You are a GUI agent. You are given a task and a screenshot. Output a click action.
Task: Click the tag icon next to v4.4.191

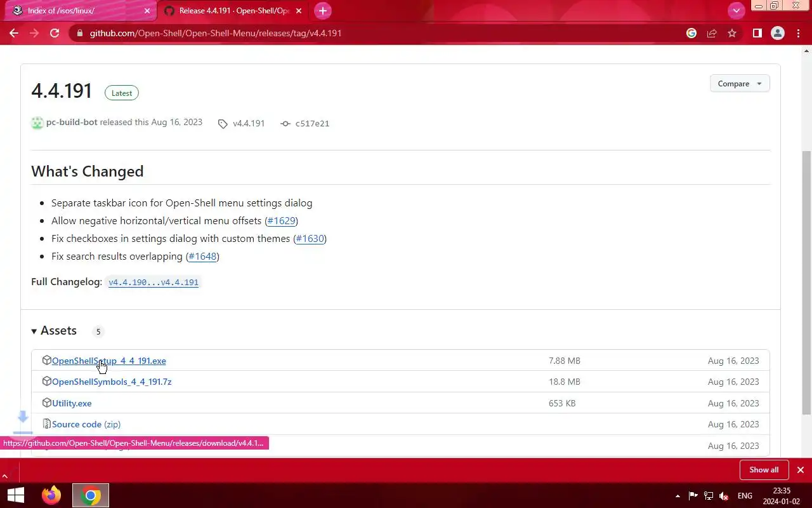tap(223, 124)
